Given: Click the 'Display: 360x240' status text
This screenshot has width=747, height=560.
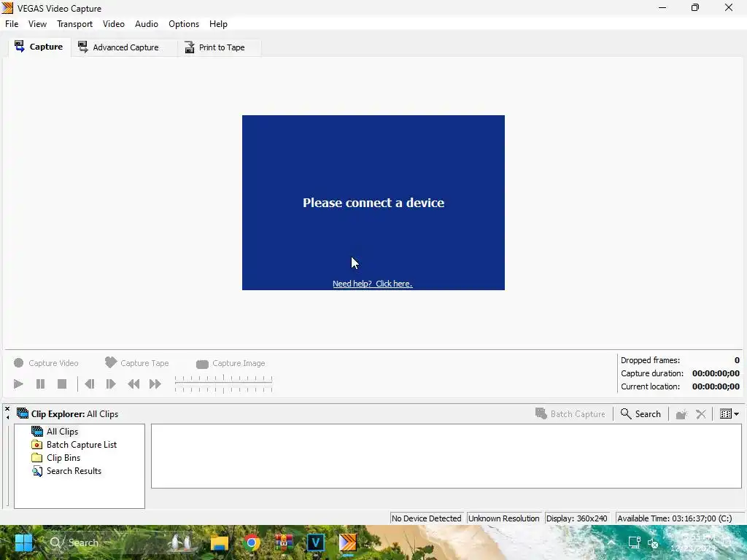Looking at the screenshot, I should (x=577, y=518).
